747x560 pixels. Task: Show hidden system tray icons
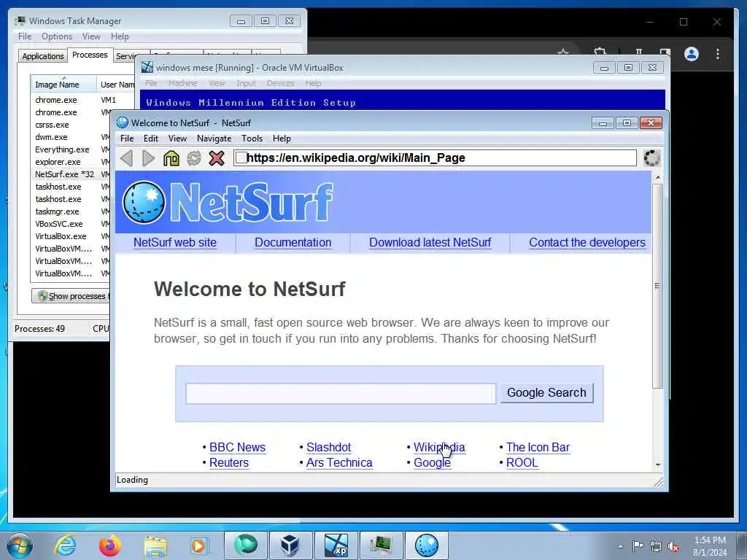(620, 546)
